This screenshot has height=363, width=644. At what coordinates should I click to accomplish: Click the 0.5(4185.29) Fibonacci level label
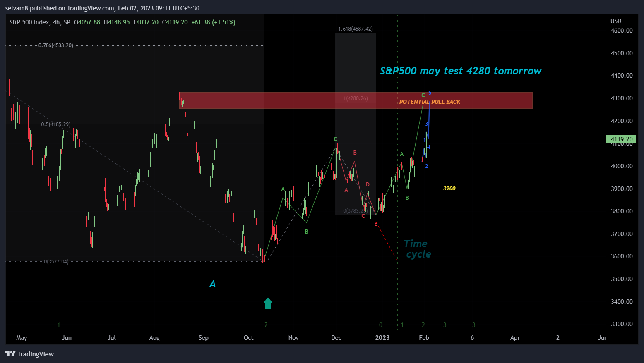[x=55, y=124]
